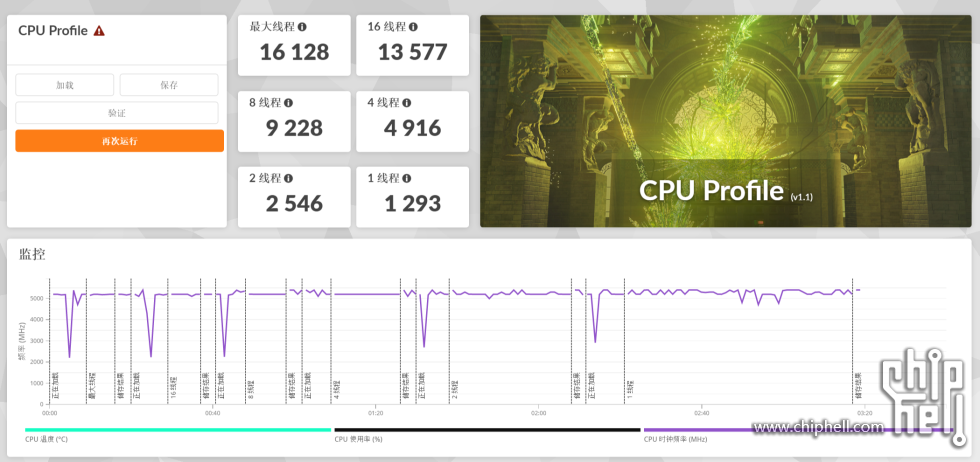
Task: Click the 02:00 time axis label
Action: [539, 413]
